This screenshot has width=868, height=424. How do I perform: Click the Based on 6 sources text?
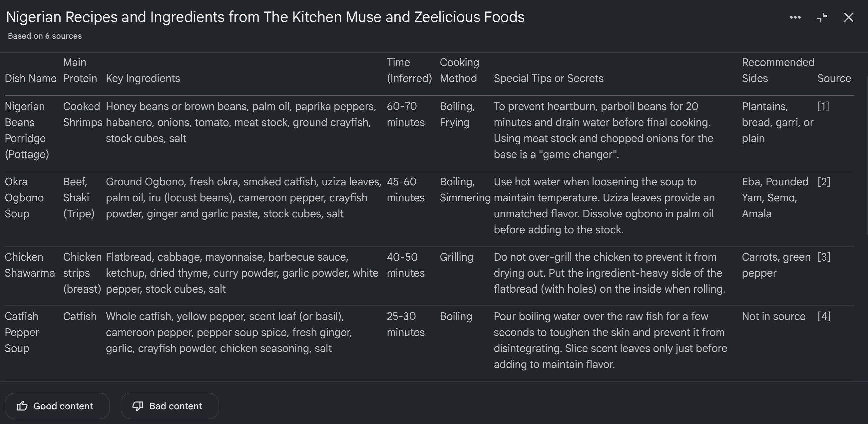45,36
